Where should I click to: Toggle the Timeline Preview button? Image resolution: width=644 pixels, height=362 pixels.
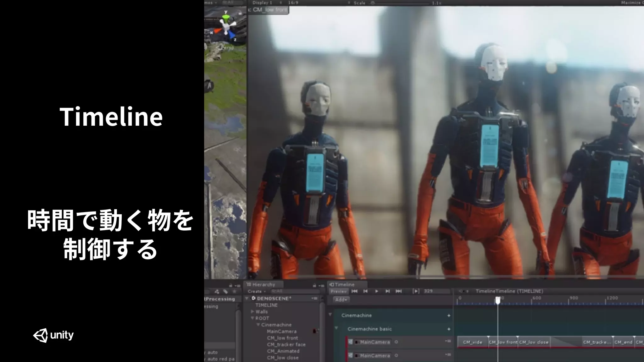coord(339,291)
